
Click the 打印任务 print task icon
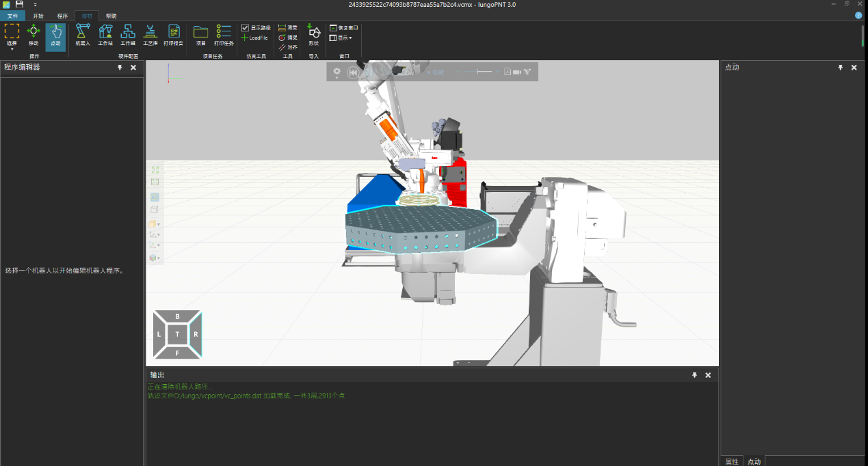[x=224, y=35]
